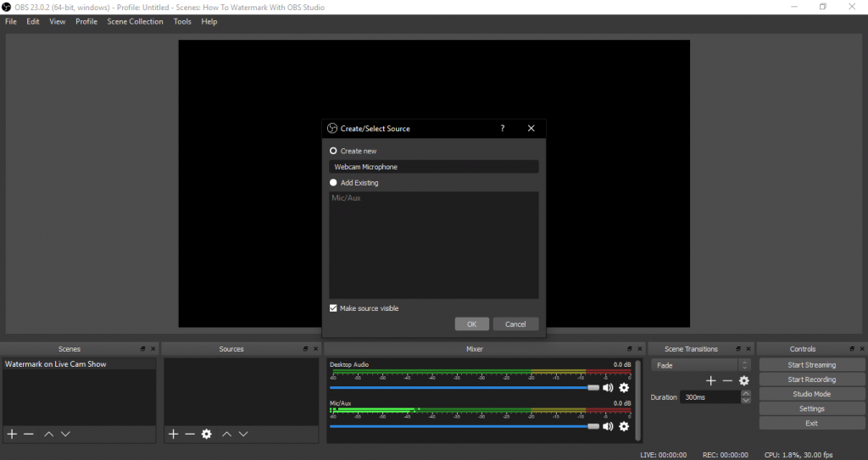Screen dimensions: 868x460
Task: Click the Mixer panel scrollbar
Action: [x=637, y=400]
